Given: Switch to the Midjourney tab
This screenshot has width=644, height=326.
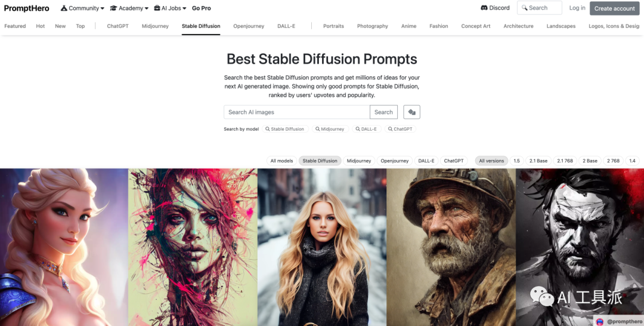Looking at the screenshot, I should [155, 26].
